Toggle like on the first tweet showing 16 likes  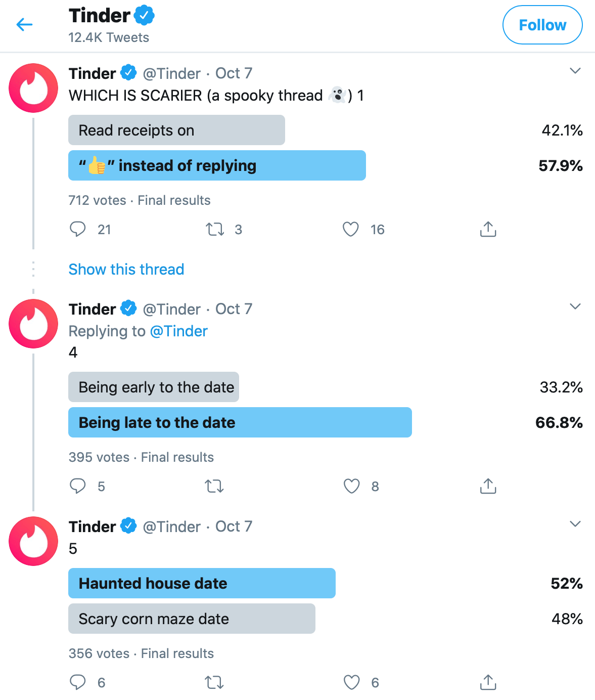(x=350, y=229)
